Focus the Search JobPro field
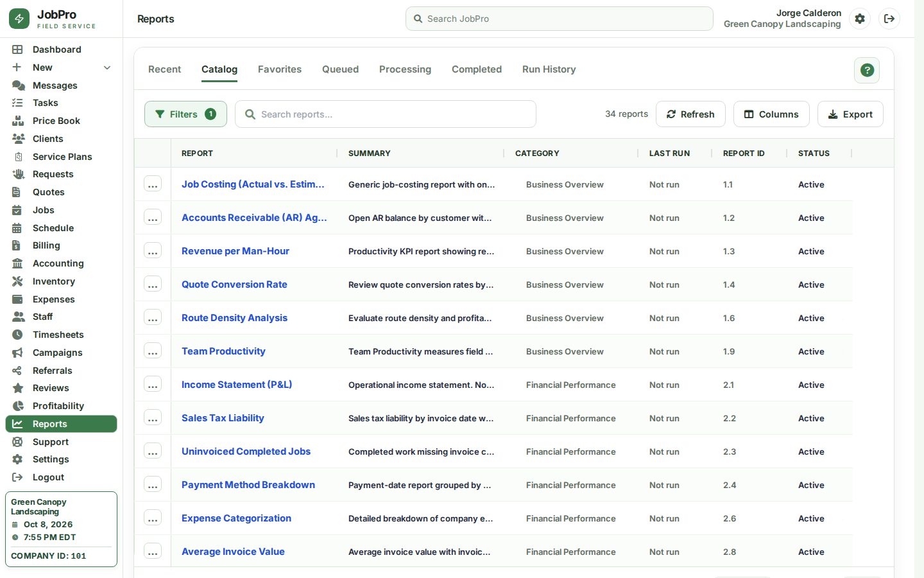The width and height of the screenshot is (924, 578). pos(560,19)
